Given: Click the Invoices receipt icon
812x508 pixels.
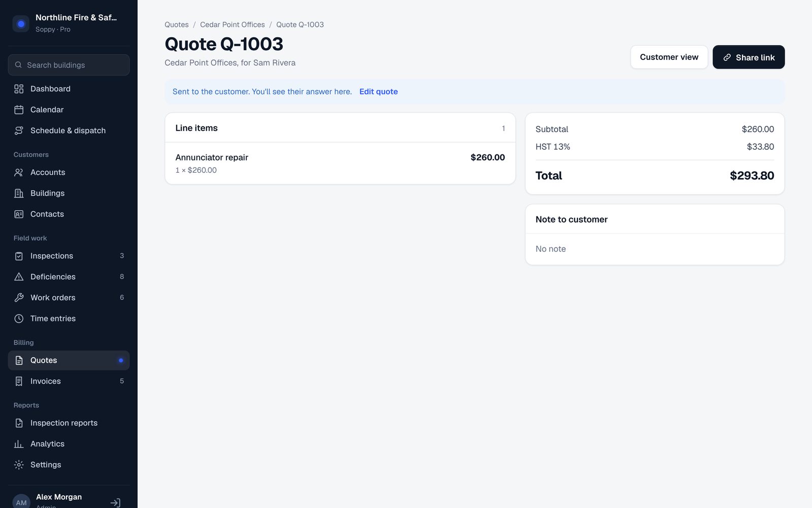Looking at the screenshot, I should (19, 381).
